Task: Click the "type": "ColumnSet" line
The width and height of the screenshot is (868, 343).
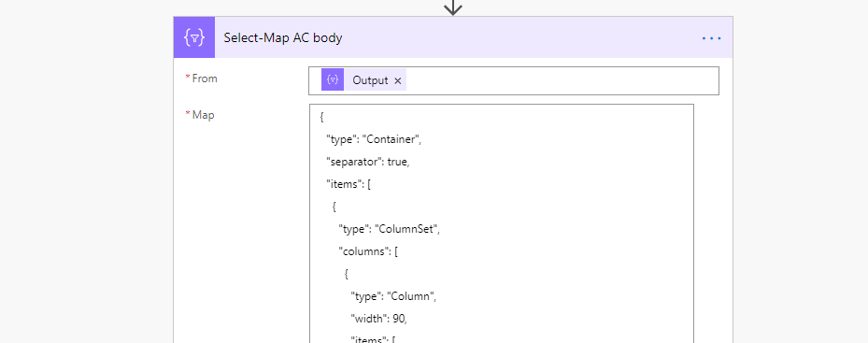Action: coord(390,229)
